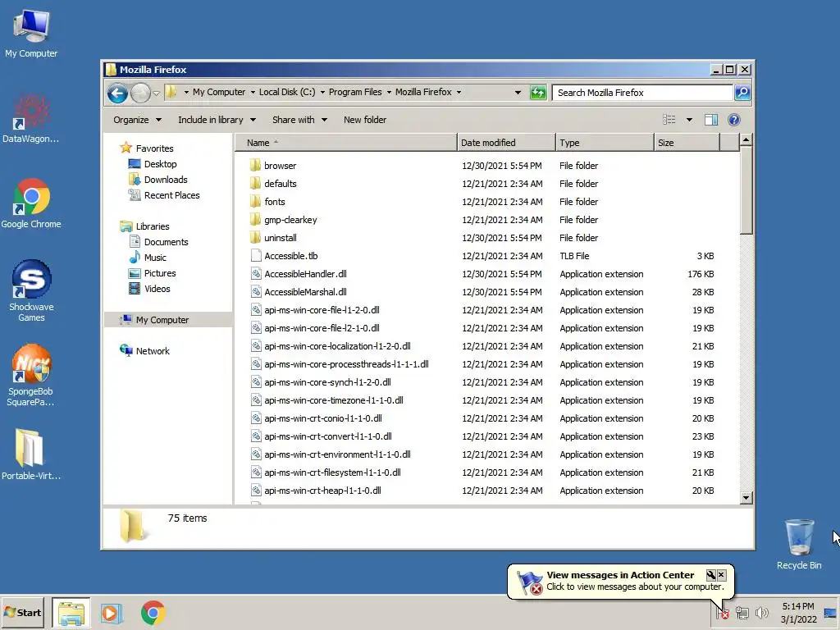The image size is (840, 630).
Task: Open the Recycle Bin
Action: pos(799,544)
